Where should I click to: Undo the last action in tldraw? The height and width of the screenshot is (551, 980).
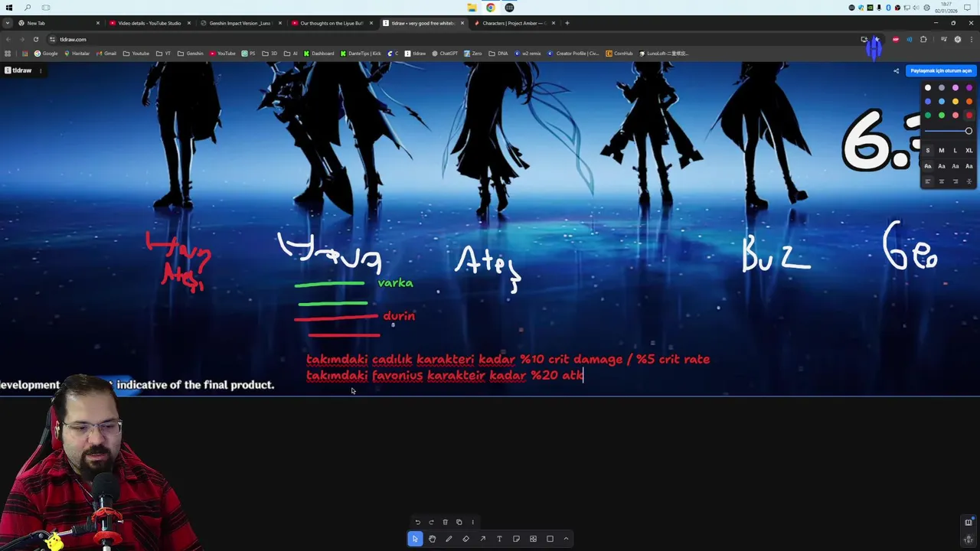pyautogui.click(x=417, y=522)
